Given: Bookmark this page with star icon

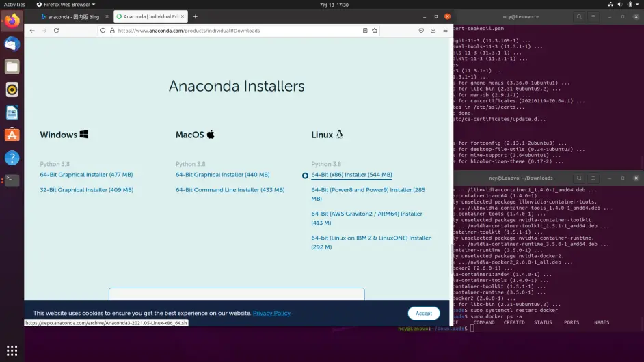Looking at the screenshot, I should (x=375, y=30).
